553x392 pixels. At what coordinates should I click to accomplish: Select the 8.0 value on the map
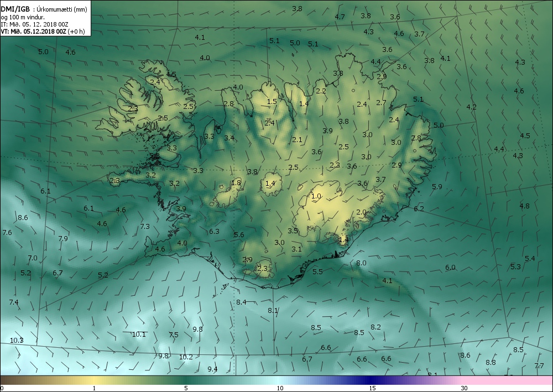click(x=361, y=263)
